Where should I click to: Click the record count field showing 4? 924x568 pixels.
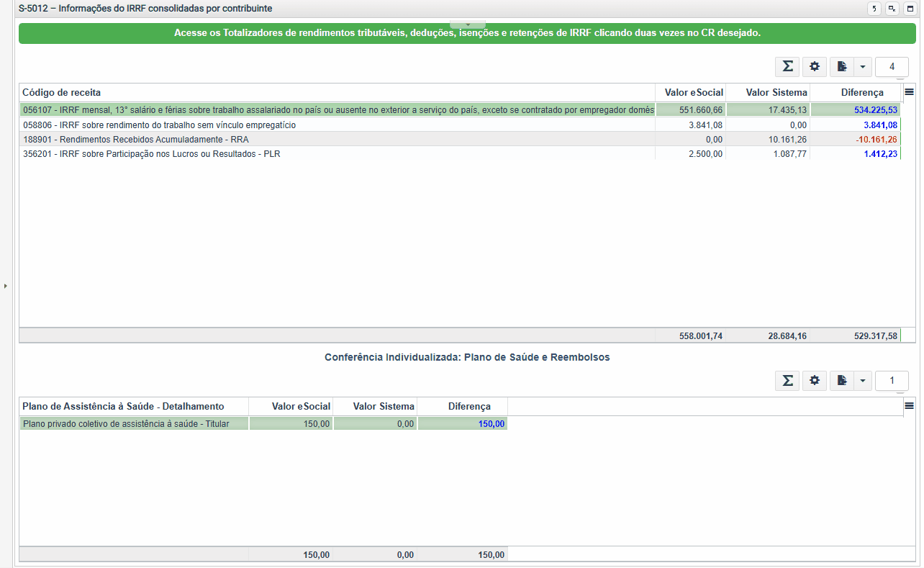tap(892, 66)
